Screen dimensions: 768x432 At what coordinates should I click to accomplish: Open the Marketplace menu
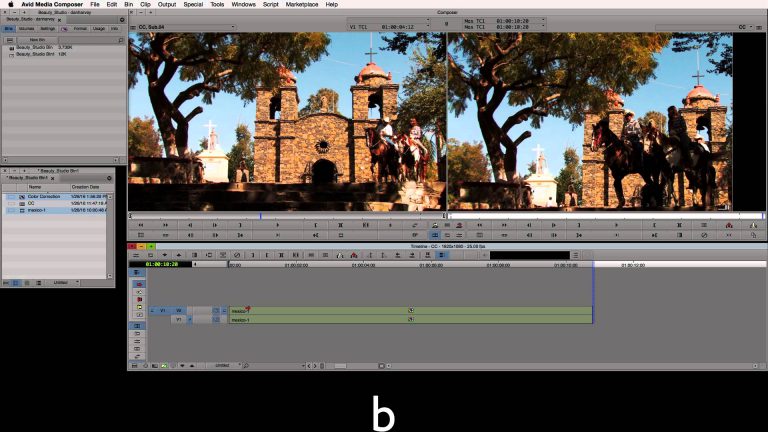click(x=302, y=4)
